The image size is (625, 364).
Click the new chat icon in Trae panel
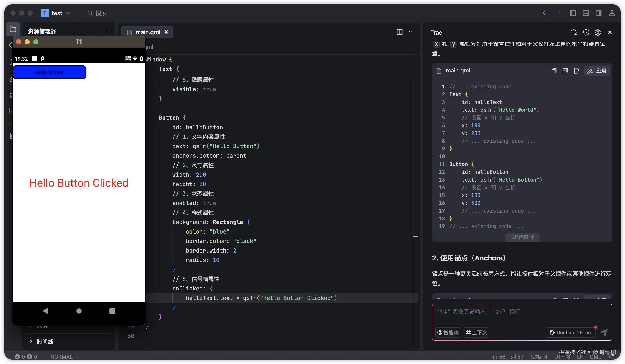coord(573,33)
